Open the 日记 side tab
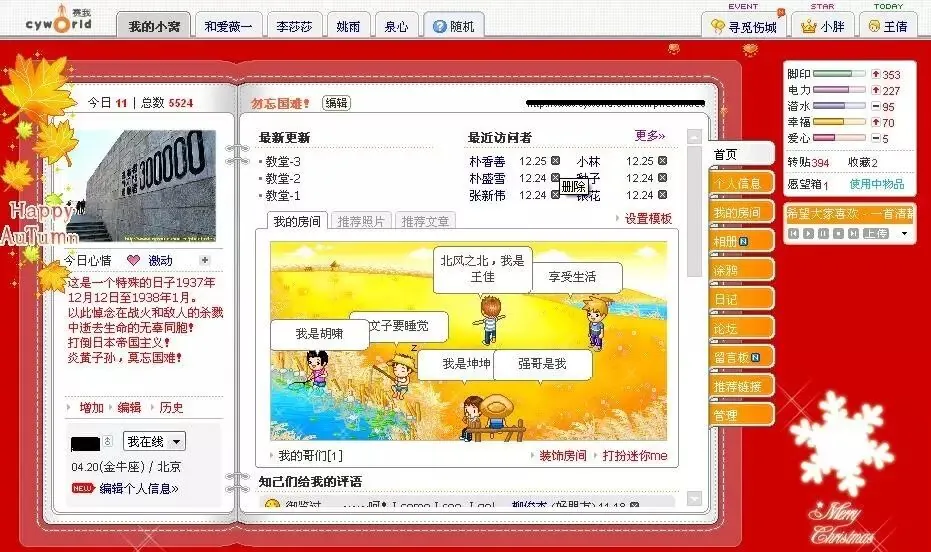931x552 pixels. click(741, 300)
